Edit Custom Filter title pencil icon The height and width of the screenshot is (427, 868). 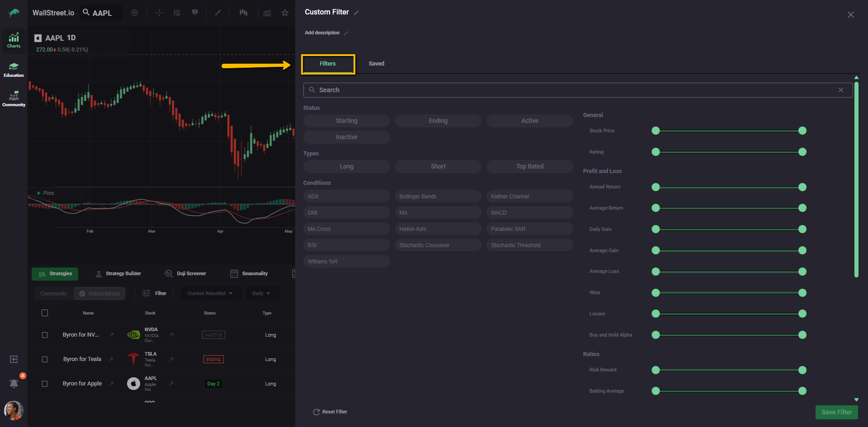click(x=356, y=13)
